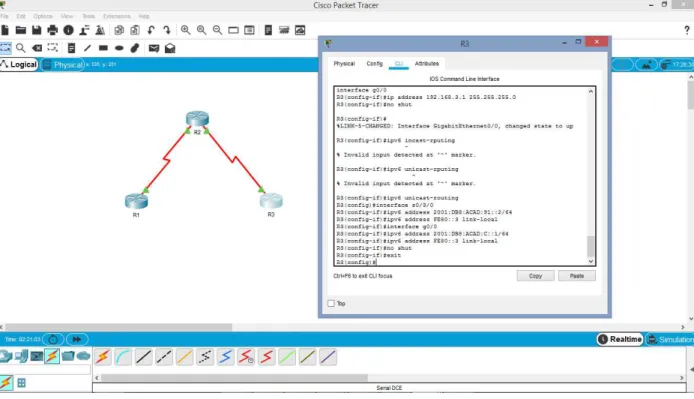Click the Paste button in CLI panel
The image size is (694, 399).
coord(577,276)
